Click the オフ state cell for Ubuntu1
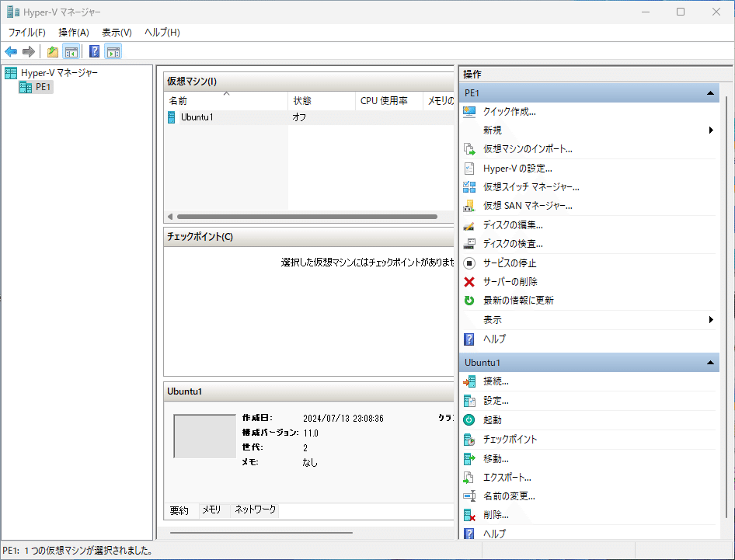The height and width of the screenshot is (560, 735). (x=299, y=117)
